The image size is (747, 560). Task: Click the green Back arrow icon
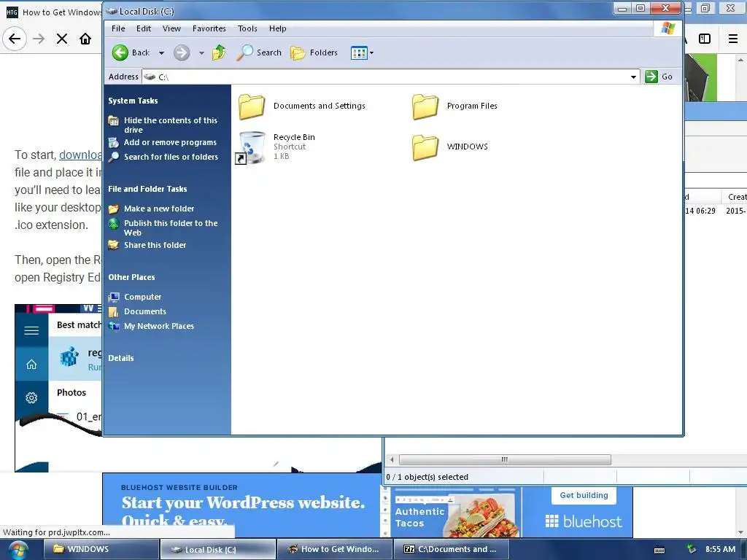[120, 52]
